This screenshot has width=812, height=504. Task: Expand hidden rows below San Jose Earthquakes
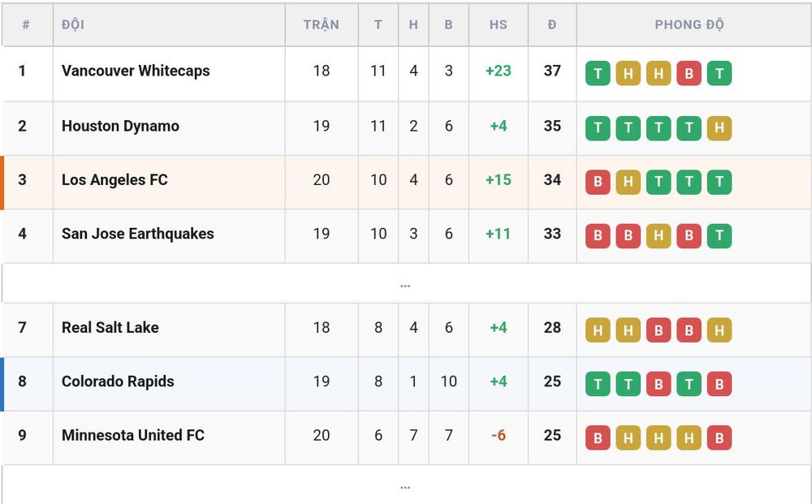coord(405,283)
